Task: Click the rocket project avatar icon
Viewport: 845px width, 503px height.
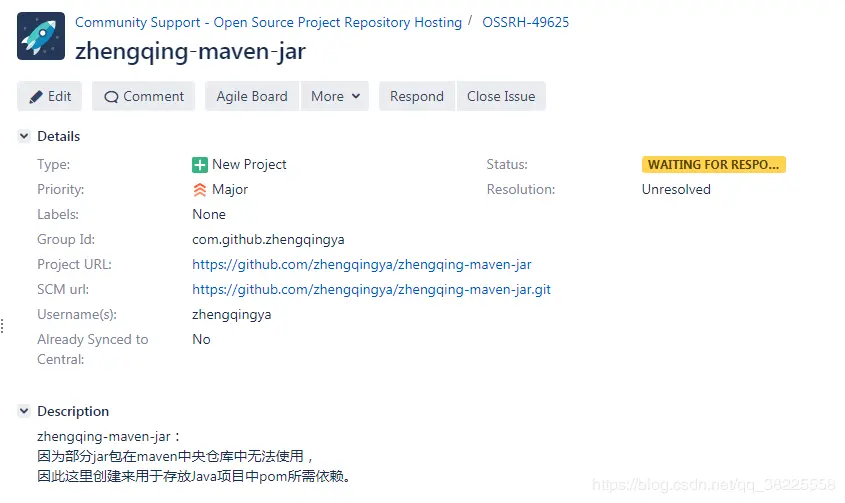Action: click(41, 36)
